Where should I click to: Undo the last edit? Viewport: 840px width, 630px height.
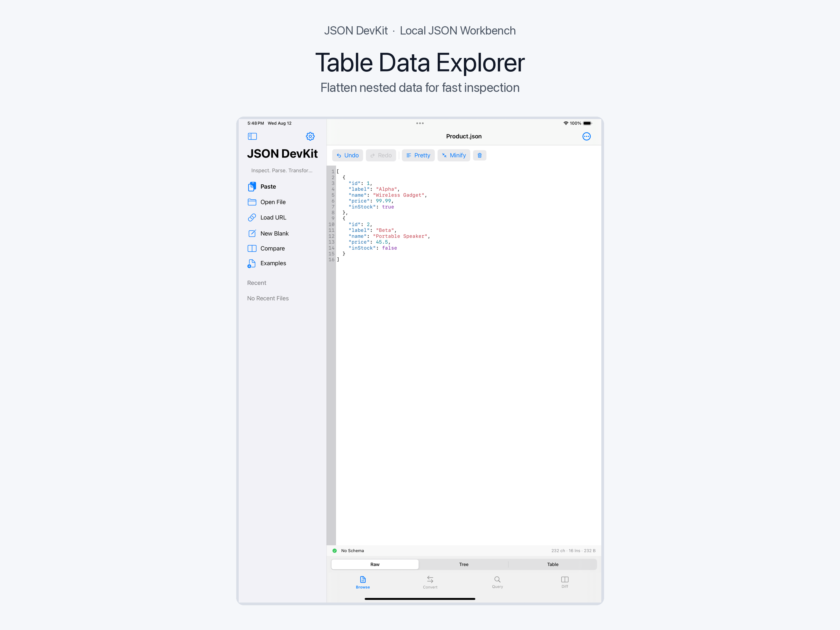point(347,155)
